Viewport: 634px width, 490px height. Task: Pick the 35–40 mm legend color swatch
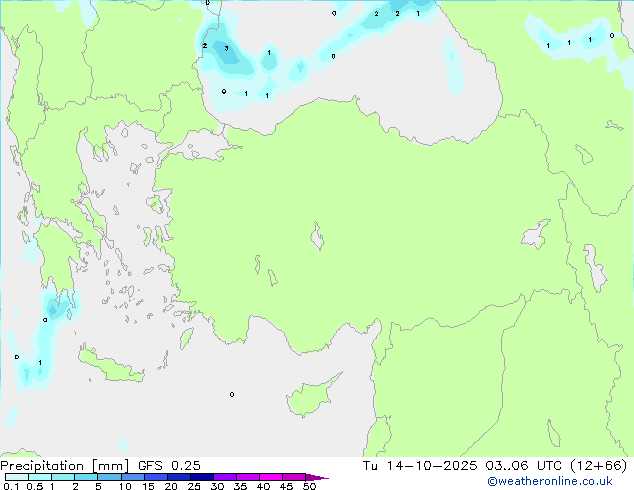point(247,477)
